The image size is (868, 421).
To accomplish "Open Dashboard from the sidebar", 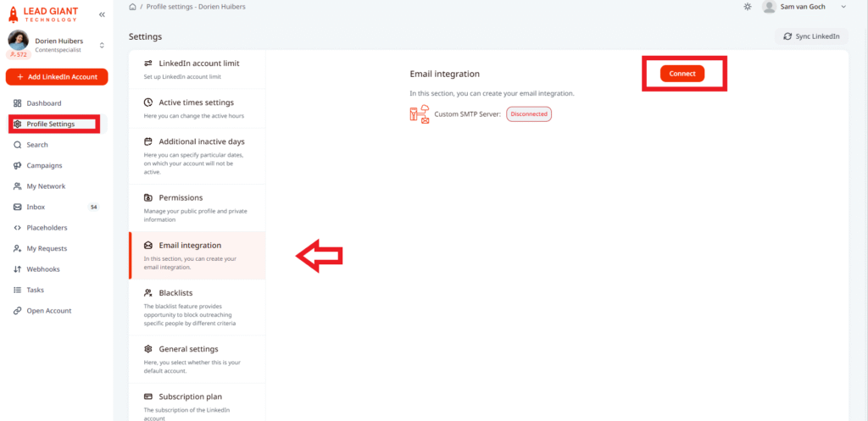I will (43, 103).
